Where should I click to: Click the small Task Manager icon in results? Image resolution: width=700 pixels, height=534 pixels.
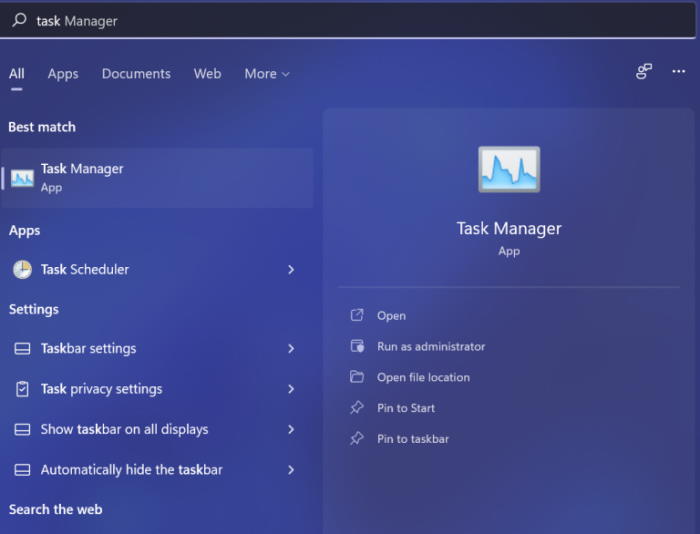pyautogui.click(x=22, y=178)
